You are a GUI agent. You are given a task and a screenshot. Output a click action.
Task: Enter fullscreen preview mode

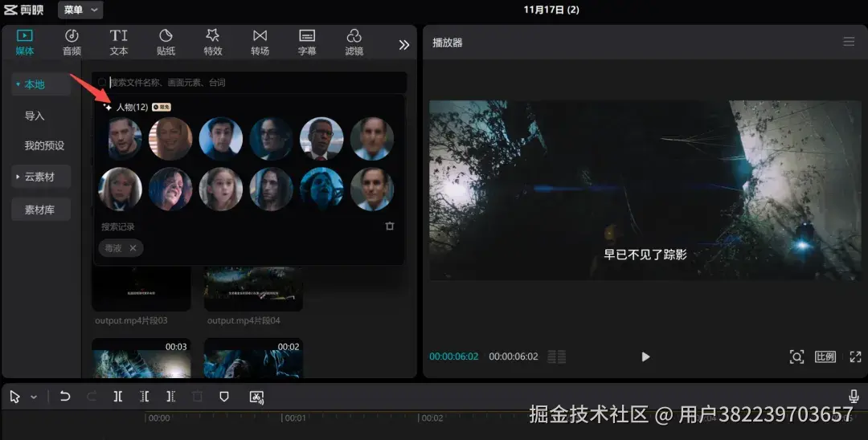pyautogui.click(x=855, y=356)
